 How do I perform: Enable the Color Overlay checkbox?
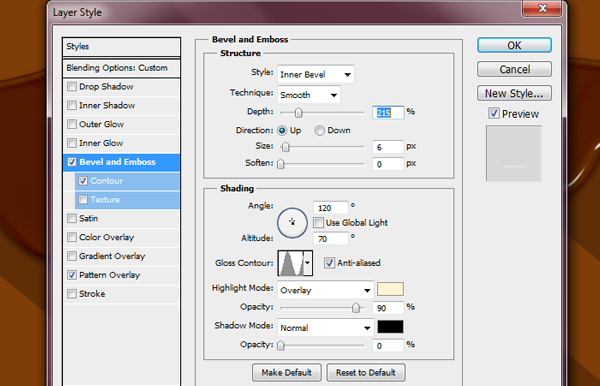coord(72,237)
